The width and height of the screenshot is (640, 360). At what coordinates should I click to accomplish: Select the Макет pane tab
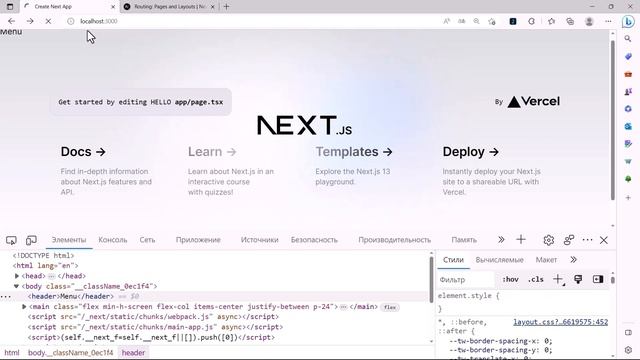[x=546, y=260]
